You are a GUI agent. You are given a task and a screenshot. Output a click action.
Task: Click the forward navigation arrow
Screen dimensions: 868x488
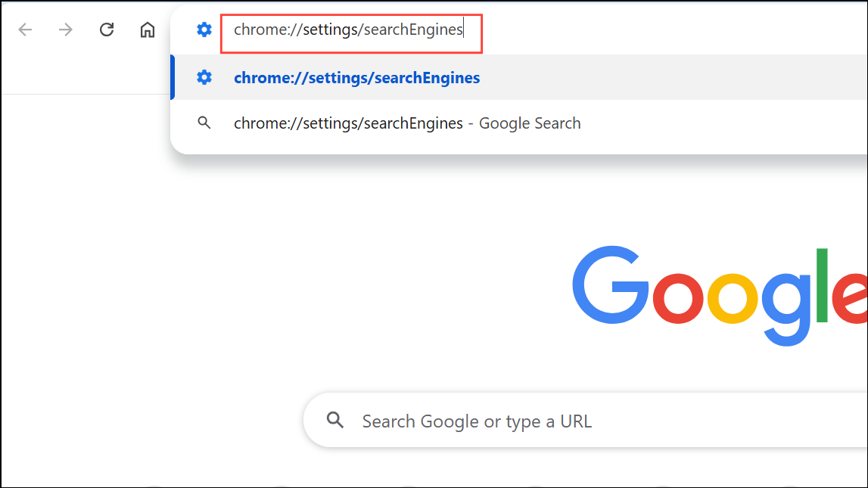point(66,30)
